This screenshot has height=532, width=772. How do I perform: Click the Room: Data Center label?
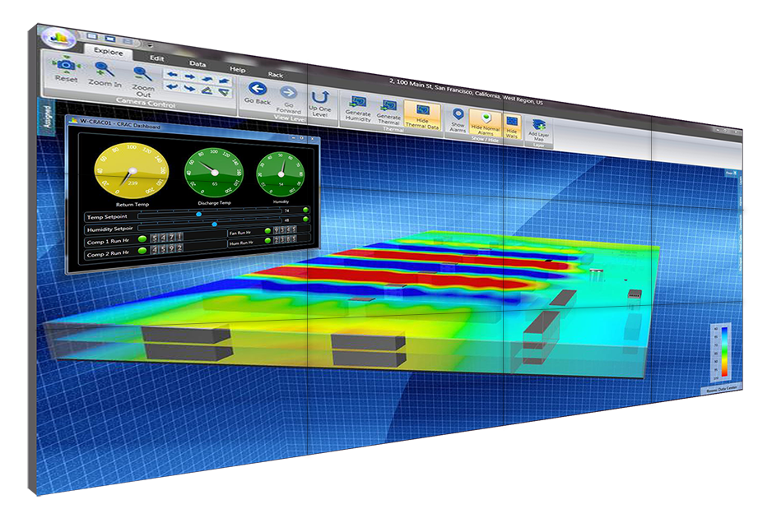click(x=722, y=389)
